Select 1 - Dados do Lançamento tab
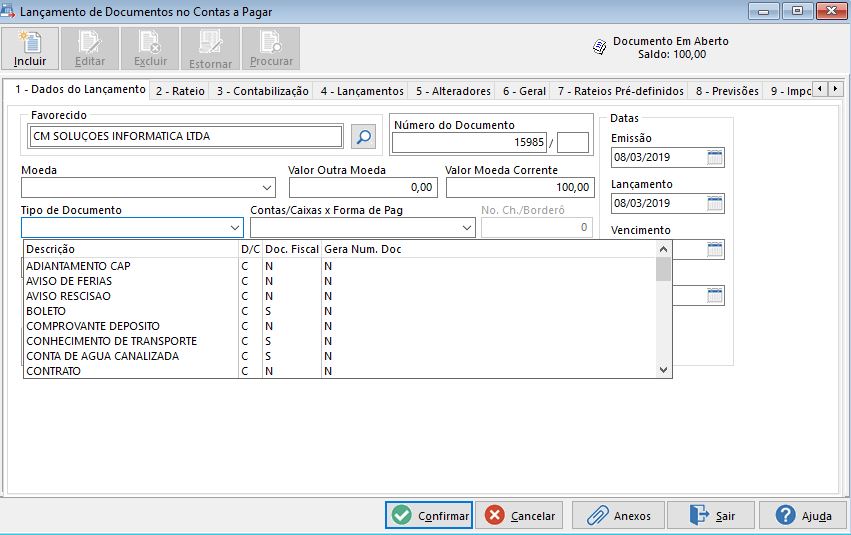This screenshot has height=535, width=851. [x=80, y=90]
